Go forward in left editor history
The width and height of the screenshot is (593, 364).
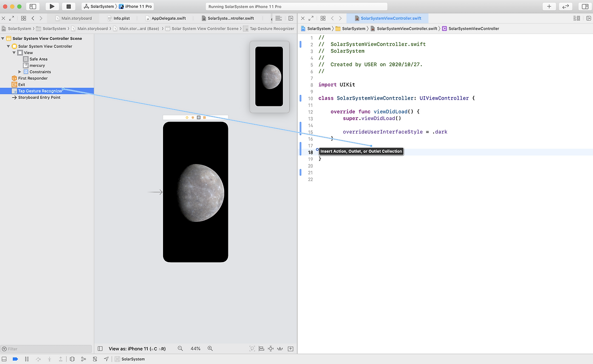(41, 19)
